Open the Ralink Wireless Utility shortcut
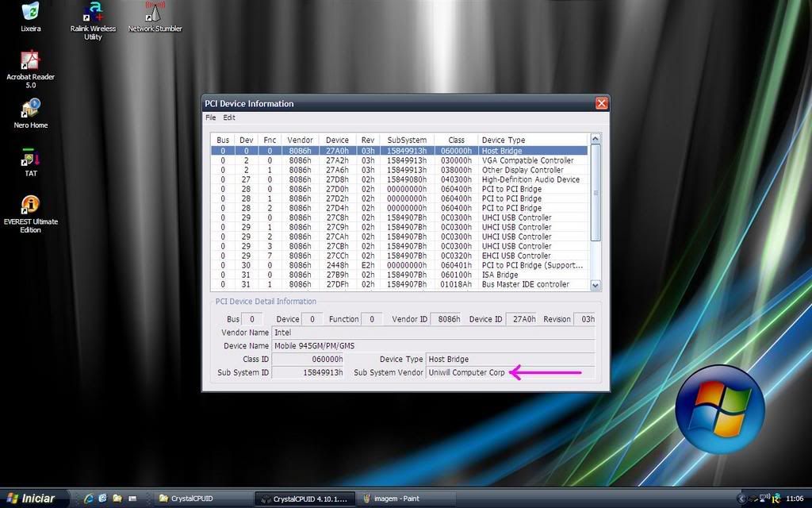Image resolution: width=812 pixels, height=508 pixels. click(93, 13)
